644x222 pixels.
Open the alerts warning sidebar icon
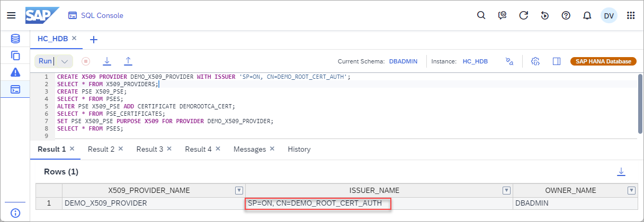pos(15,72)
